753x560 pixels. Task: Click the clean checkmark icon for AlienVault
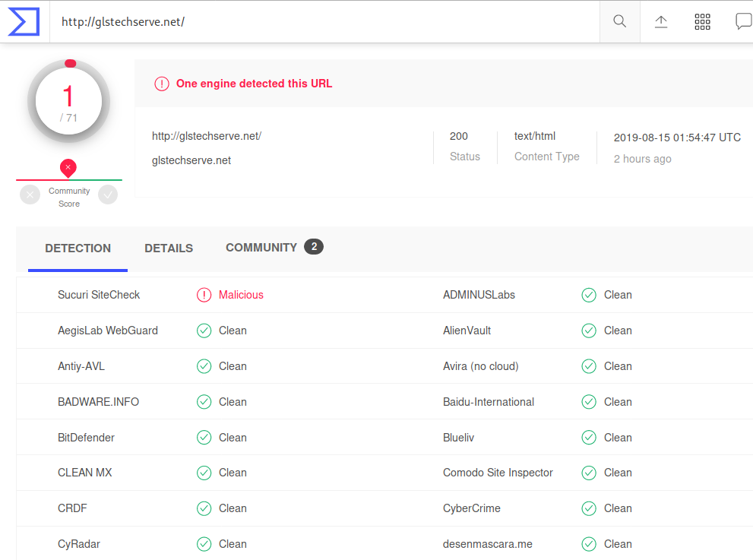(x=589, y=331)
